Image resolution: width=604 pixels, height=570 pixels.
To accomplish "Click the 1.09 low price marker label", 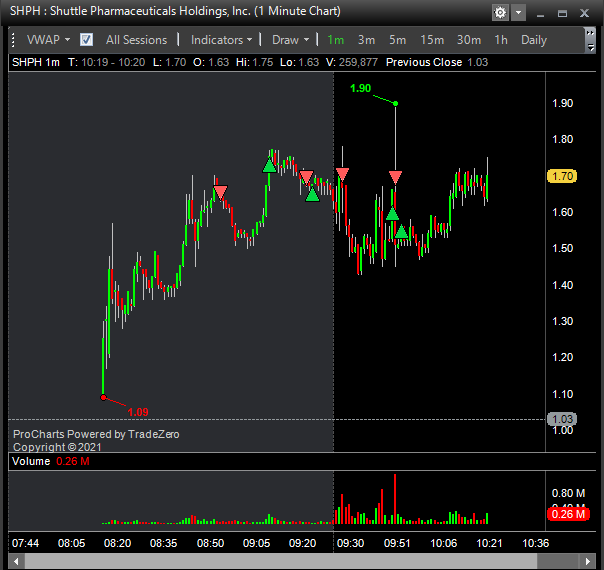I will [138, 412].
